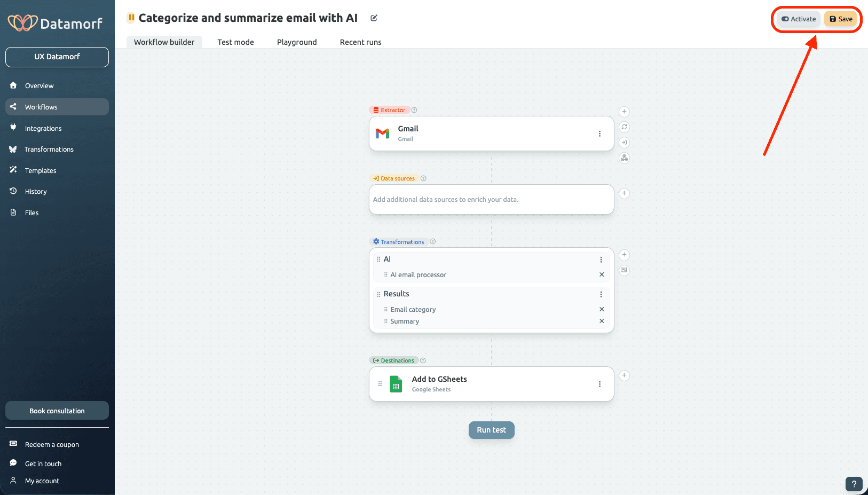This screenshot has height=495, width=868.
Task: Select the Summary result row
Action: (x=491, y=321)
